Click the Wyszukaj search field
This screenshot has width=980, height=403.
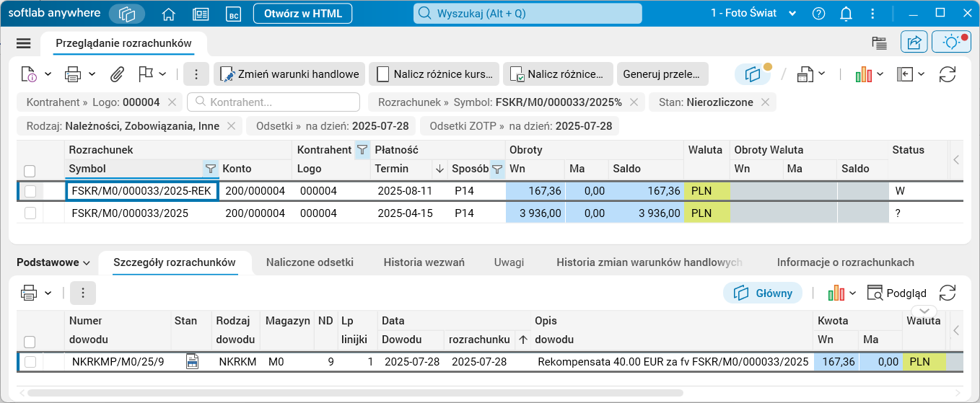[x=528, y=13]
